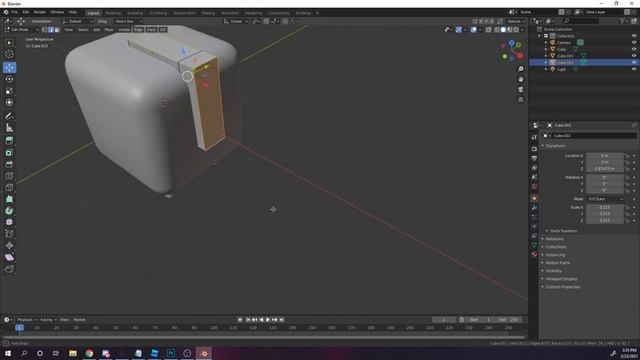
Task: Switch to wireframe viewport shading
Action: point(497,30)
